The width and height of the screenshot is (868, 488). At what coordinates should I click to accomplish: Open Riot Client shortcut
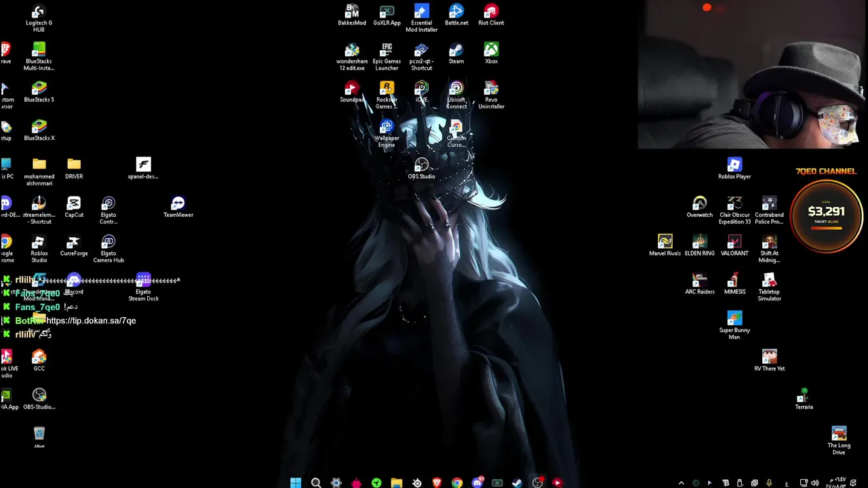pos(491,15)
